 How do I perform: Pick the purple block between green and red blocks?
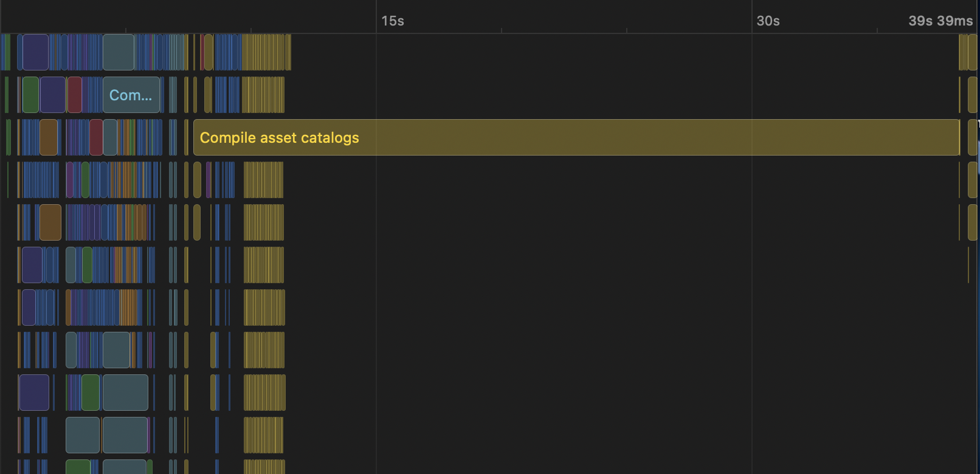(x=53, y=95)
